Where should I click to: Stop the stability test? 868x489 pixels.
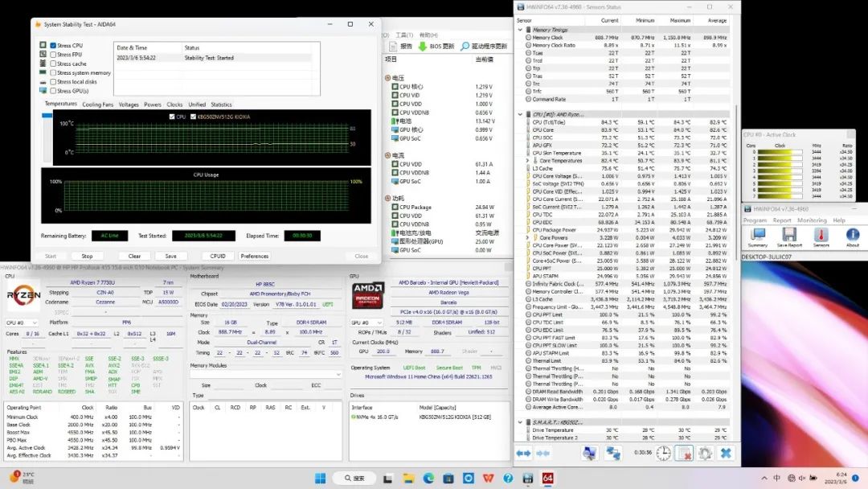[87, 256]
